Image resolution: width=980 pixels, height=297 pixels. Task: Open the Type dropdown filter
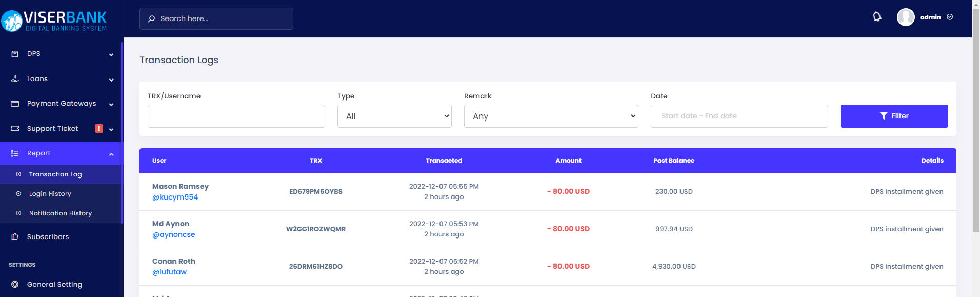(394, 116)
